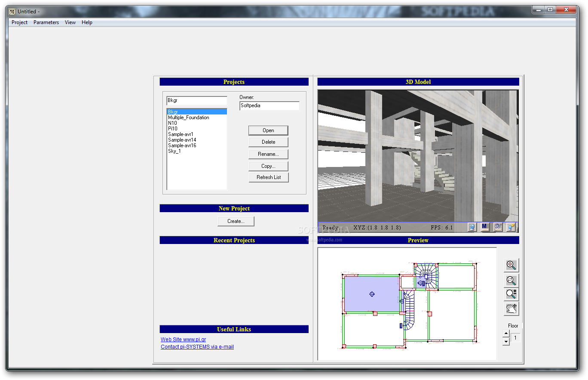Open the Help menu
The width and height of the screenshot is (588, 380).
87,22
